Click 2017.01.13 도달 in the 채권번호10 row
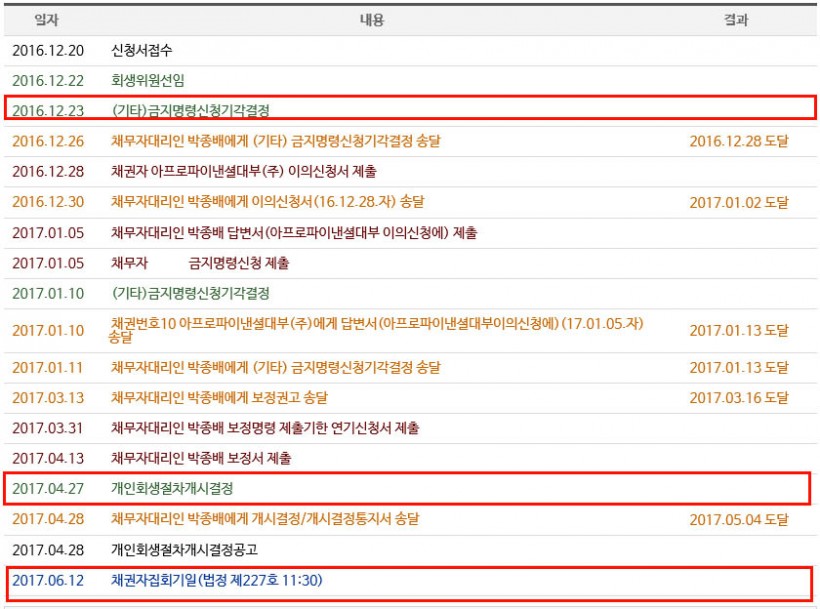 739,330
